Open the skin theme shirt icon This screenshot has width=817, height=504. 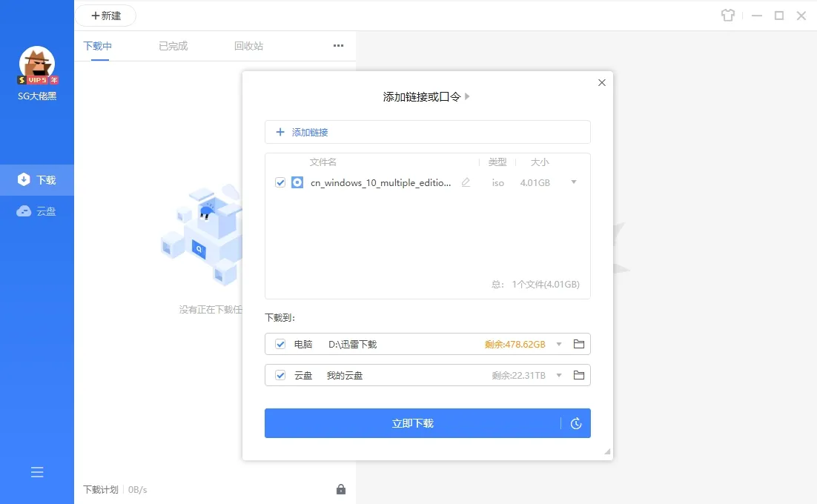pyautogui.click(x=728, y=16)
